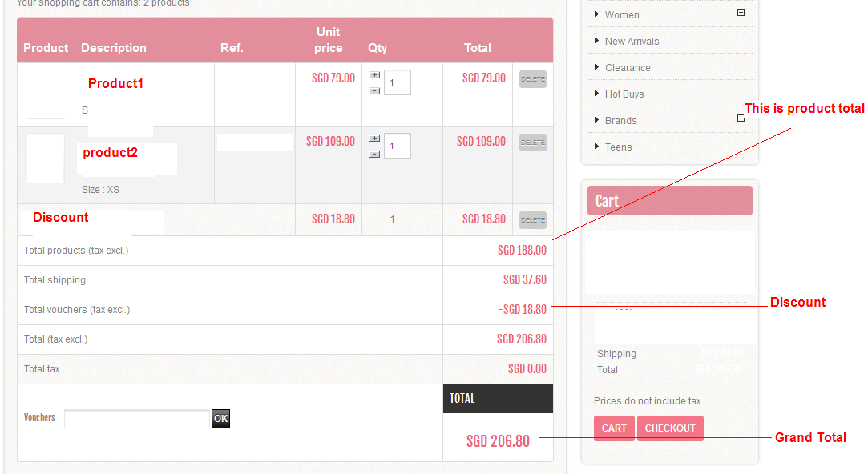This screenshot has width=868, height=474.
Task: Submit voucher code with OK button
Action: coord(220,419)
